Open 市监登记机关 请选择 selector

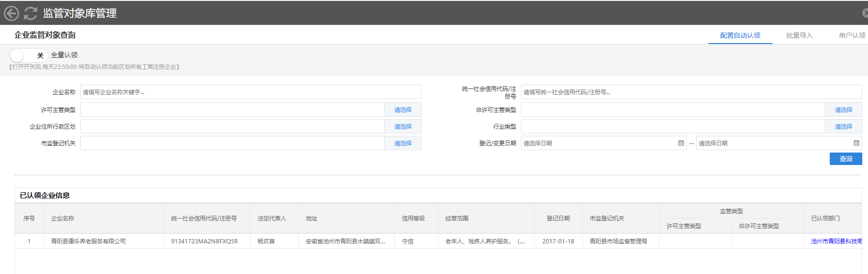pyautogui.click(x=402, y=143)
